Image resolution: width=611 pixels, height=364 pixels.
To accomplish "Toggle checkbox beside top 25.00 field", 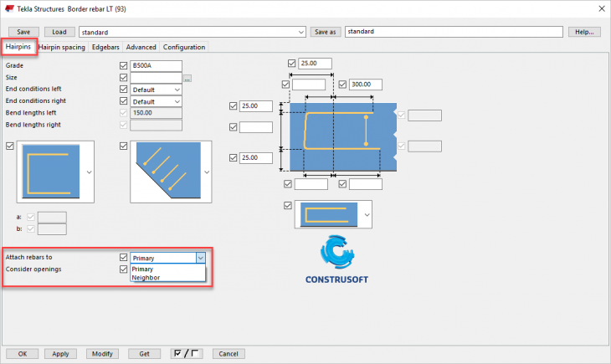I will point(291,63).
